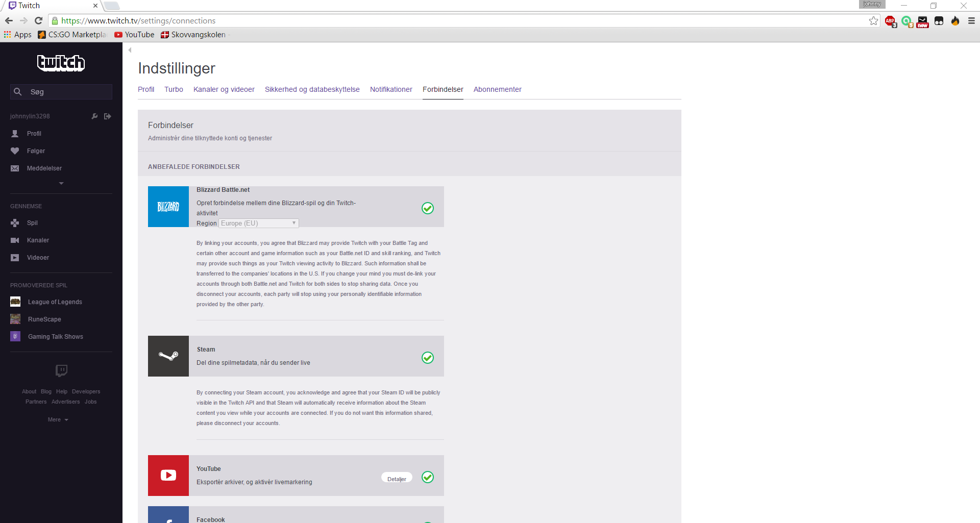Click the green circular extension icon
Viewport: 980px width, 523px height.
[907, 21]
